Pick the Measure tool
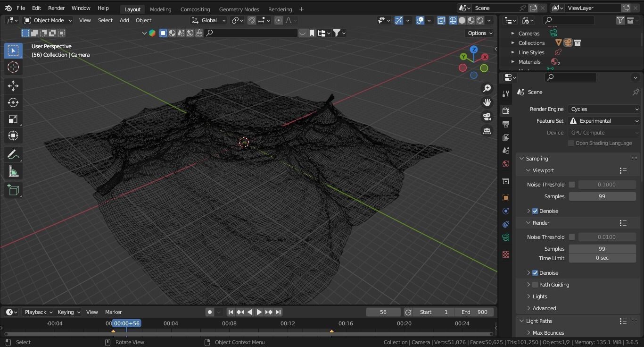 click(13, 172)
